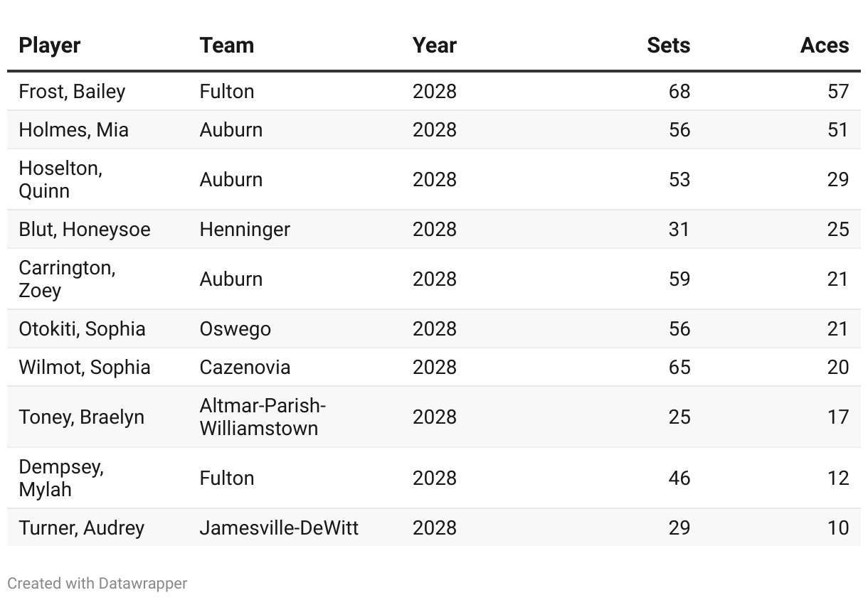Select the Carrington, Zoey player cell
The width and height of the screenshot is (868, 600).
(x=67, y=279)
